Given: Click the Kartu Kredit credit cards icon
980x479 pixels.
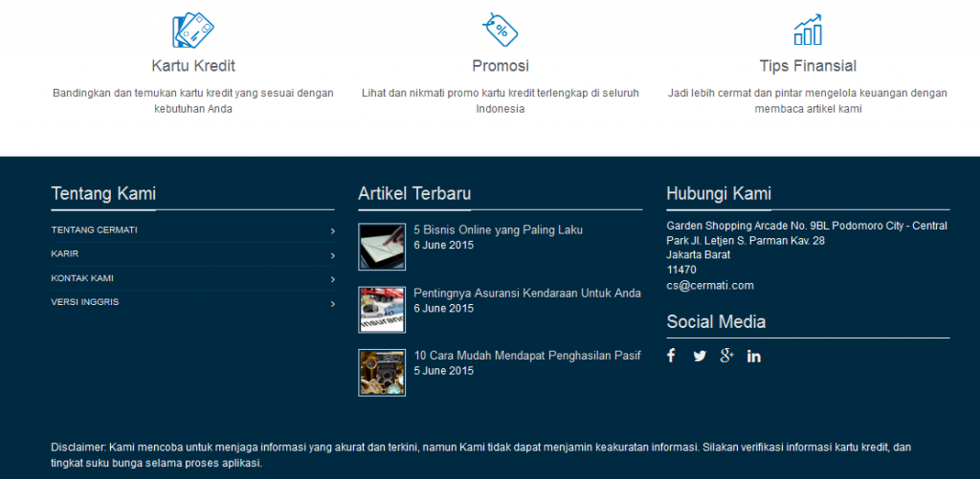Looking at the screenshot, I should (x=193, y=30).
